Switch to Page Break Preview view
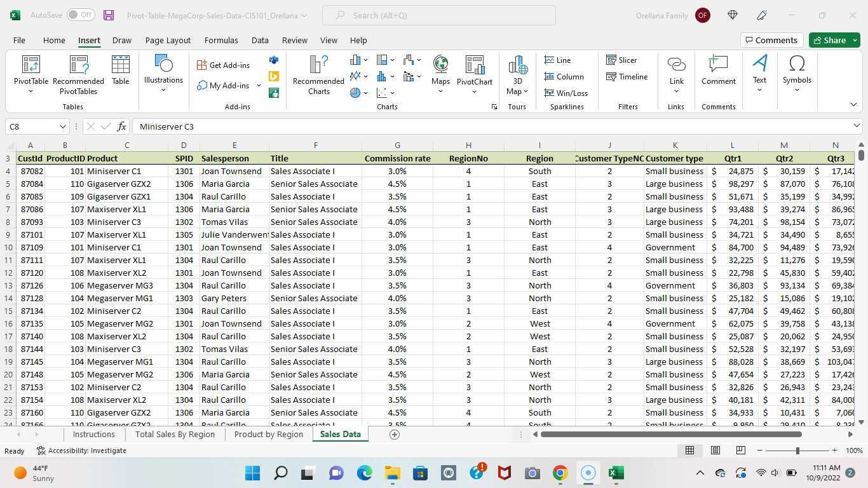The width and height of the screenshot is (868, 488). click(x=740, y=451)
